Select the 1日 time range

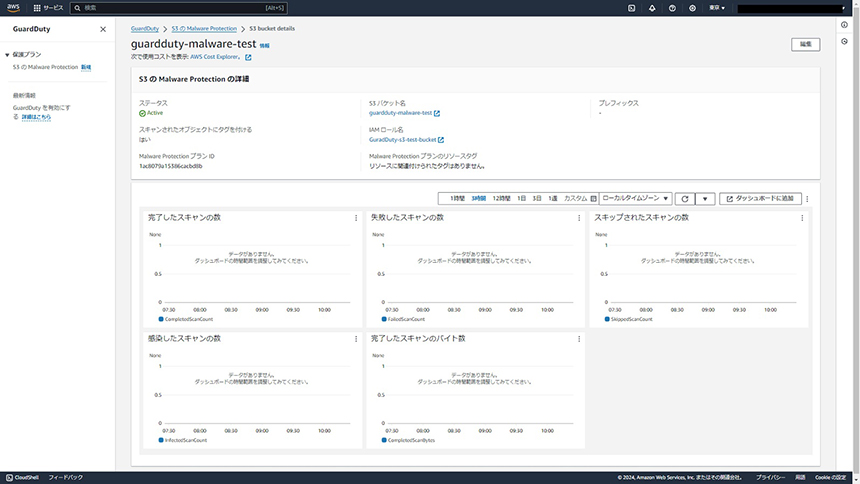tap(522, 199)
